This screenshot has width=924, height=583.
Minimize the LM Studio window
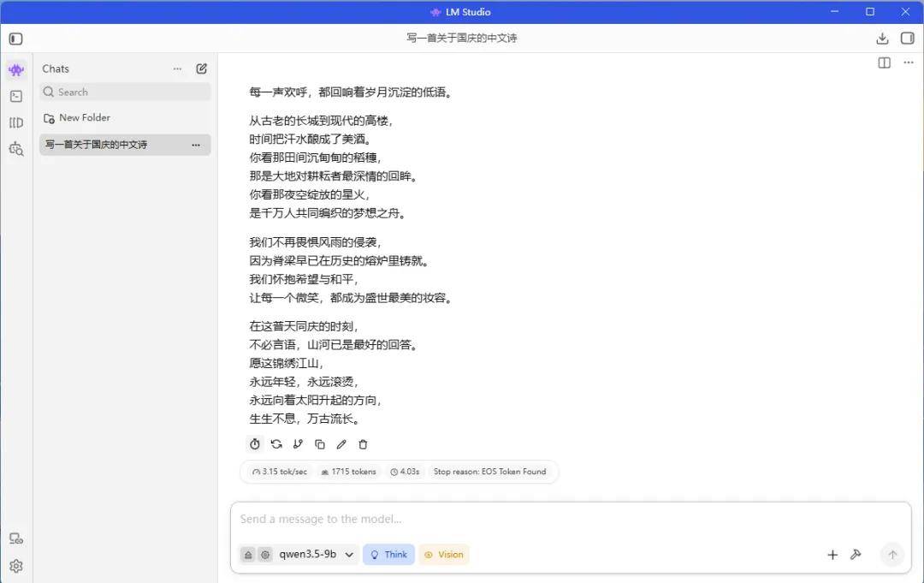834,12
